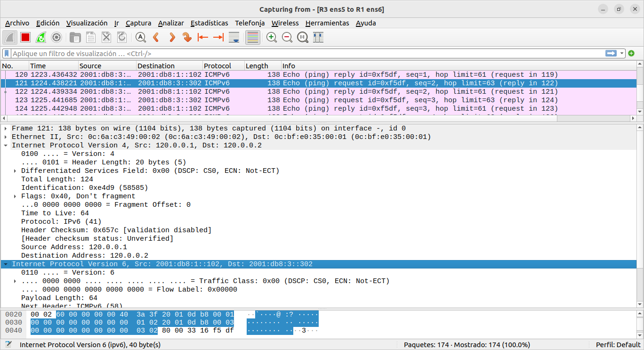Toggle auto-scroll during live capture
Screen dimensions: 644x350
pyautogui.click(x=234, y=37)
